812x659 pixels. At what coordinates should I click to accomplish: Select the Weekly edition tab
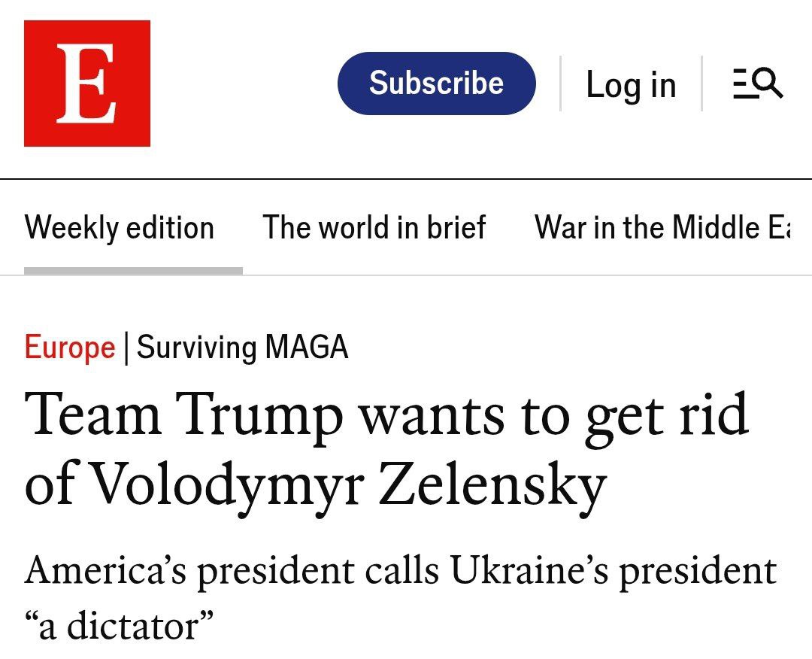[x=119, y=228]
